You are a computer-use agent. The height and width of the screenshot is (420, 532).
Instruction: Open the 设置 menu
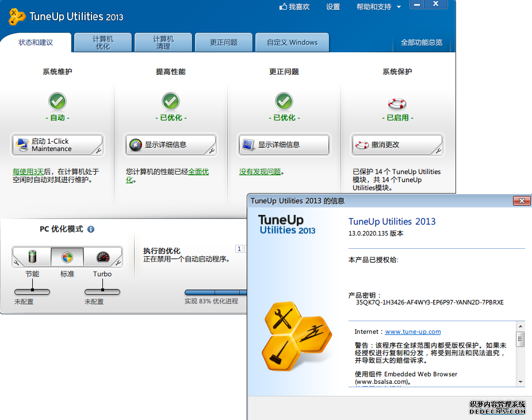[x=333, y=7]
